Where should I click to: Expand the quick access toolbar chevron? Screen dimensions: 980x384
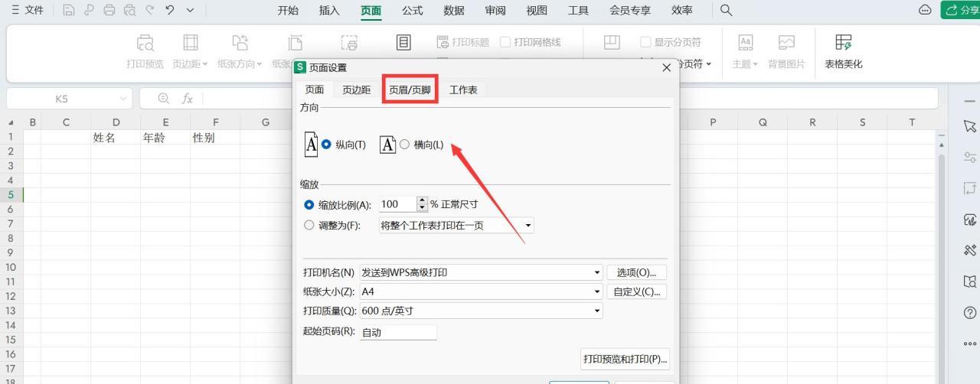[x=191, y=11]
